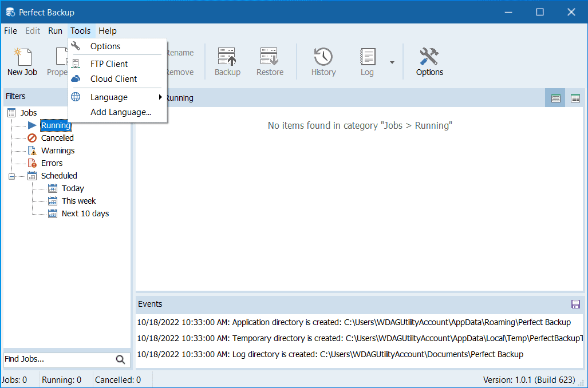
Task: Open the File menu
Action: coord(10,31)
